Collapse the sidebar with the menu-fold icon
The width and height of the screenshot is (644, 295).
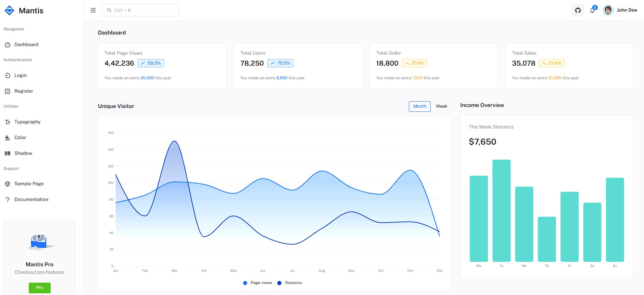[x=93, y=10]
